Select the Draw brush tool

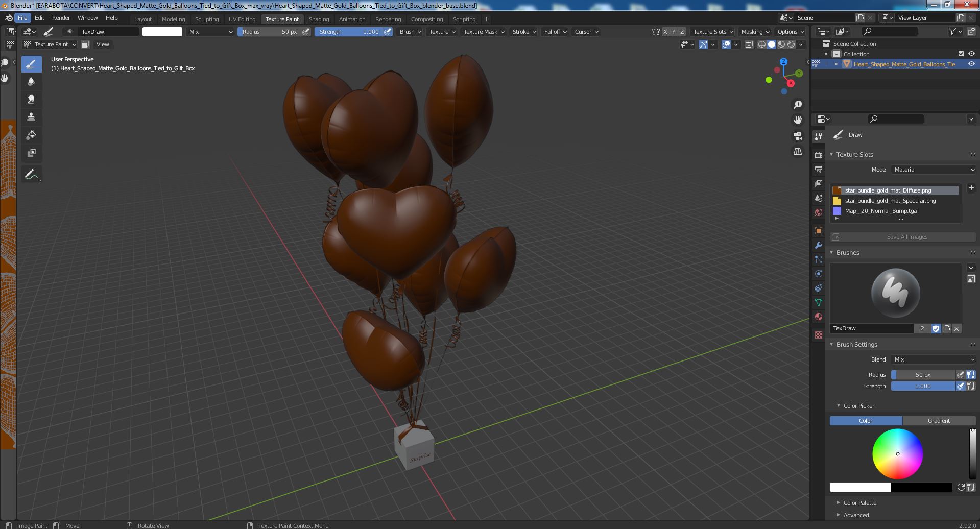coord(31,64)
